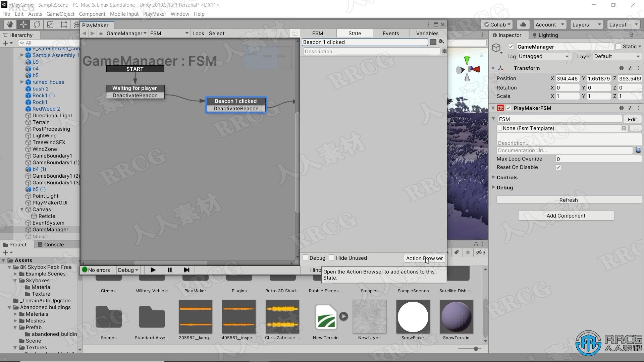
Task: Click the FSM Edit button
Action: 632,119
